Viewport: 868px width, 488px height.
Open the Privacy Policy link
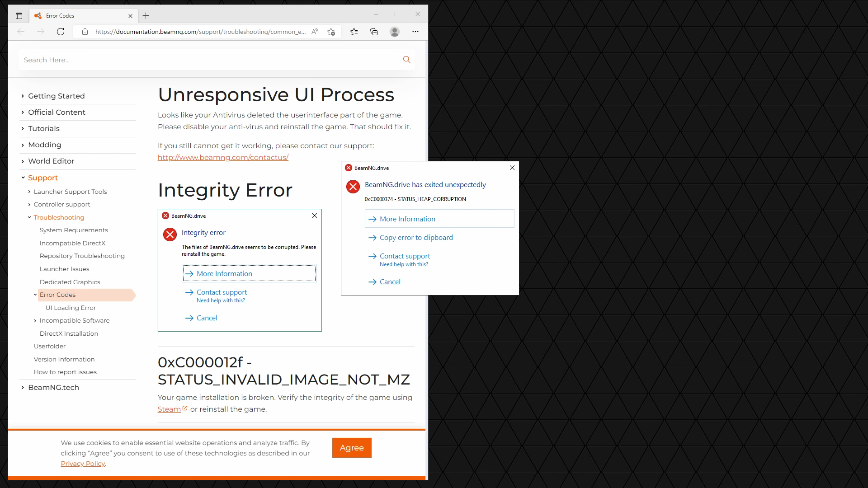pos(83,464)
